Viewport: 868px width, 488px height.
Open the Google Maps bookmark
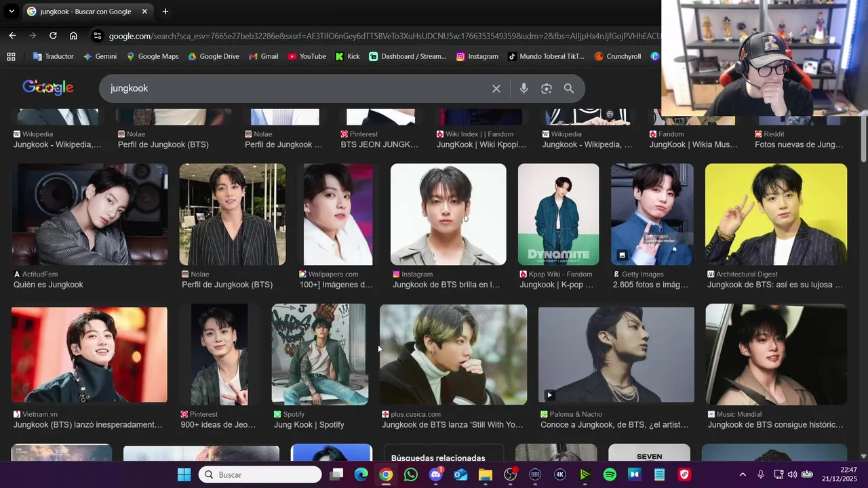point(153,56)
